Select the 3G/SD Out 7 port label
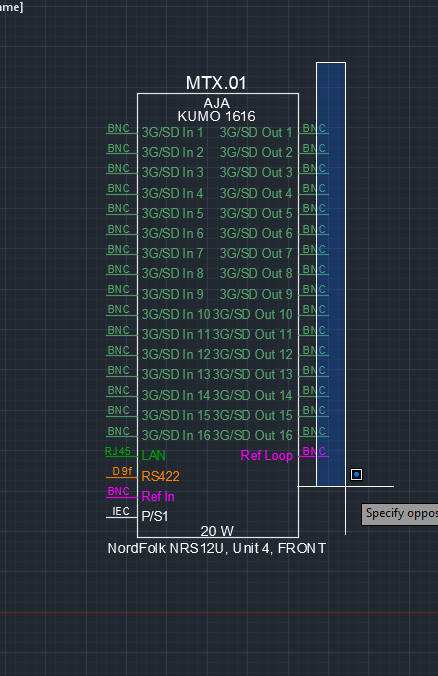 coord(256,253)
